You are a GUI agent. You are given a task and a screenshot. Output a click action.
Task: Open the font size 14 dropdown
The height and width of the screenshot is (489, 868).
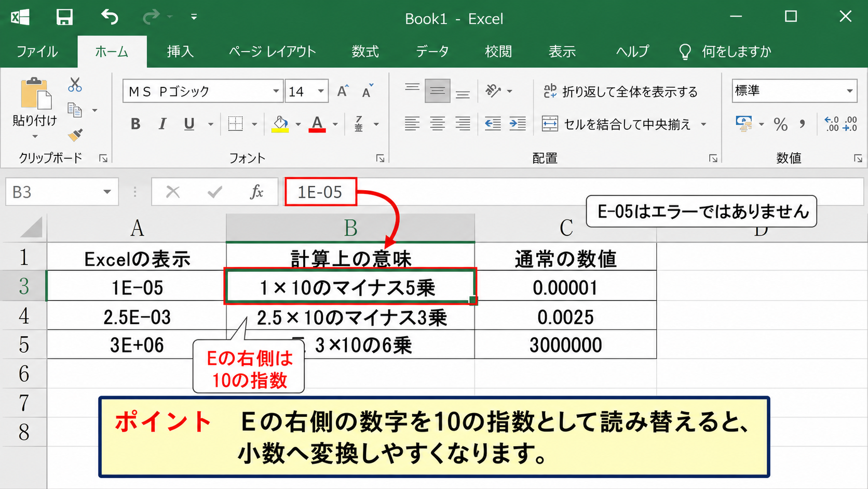click(321, 91)
